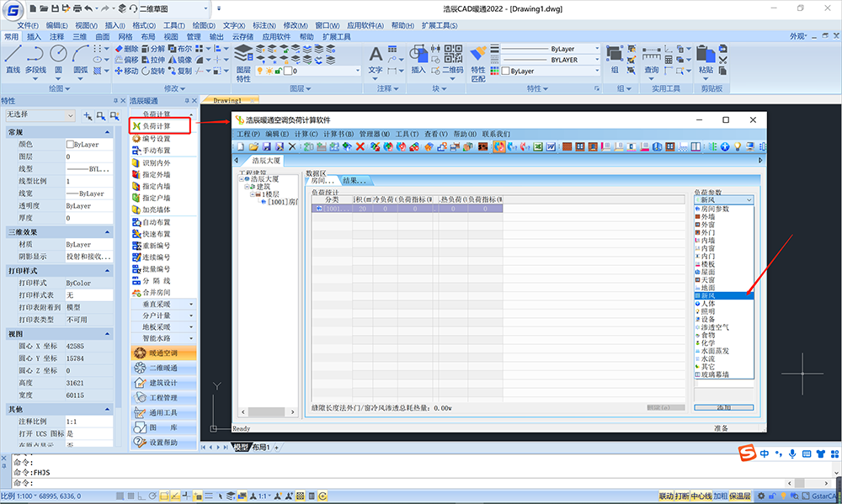
Task: Open the 二维暖通 module
Action: click(x=163, y=369)
